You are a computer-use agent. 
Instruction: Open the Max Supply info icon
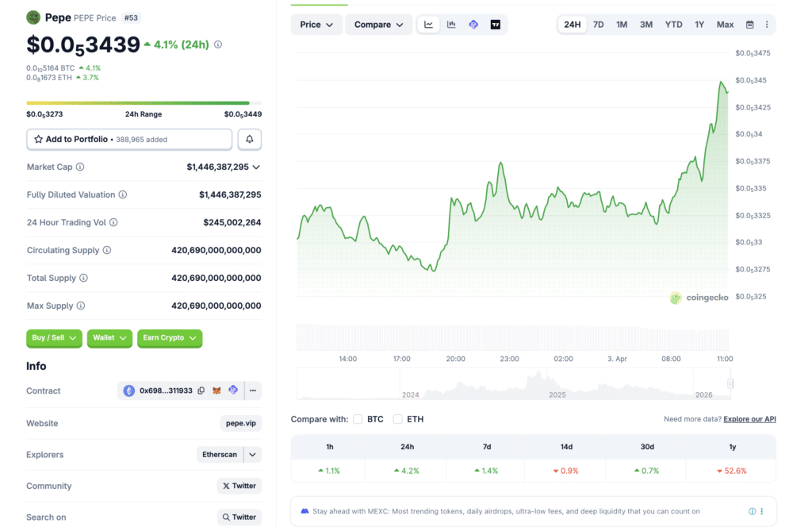click(x=81, y=306)
